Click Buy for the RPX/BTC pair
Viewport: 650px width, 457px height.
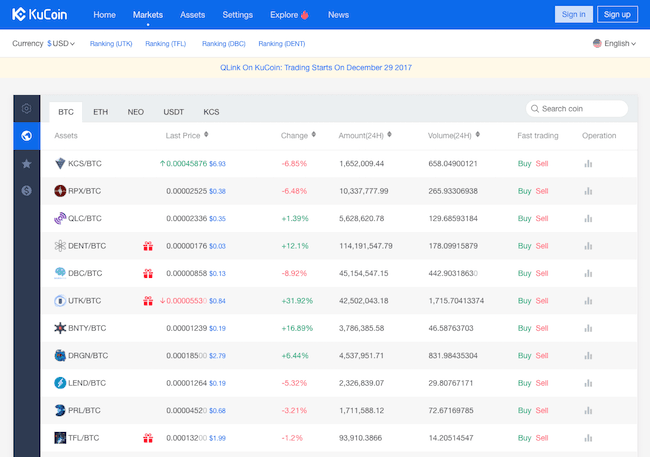pyautogui.click(x=524, y=190)
